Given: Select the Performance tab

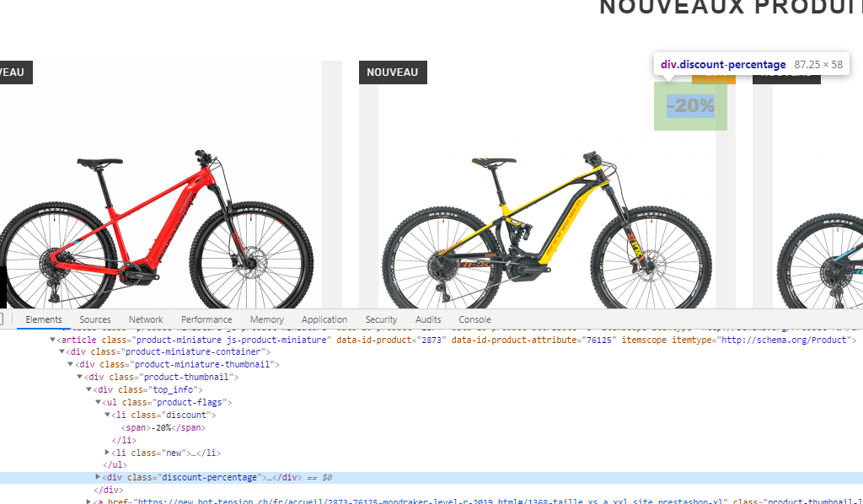Looking at the screenshot, I should coord(206,319).
